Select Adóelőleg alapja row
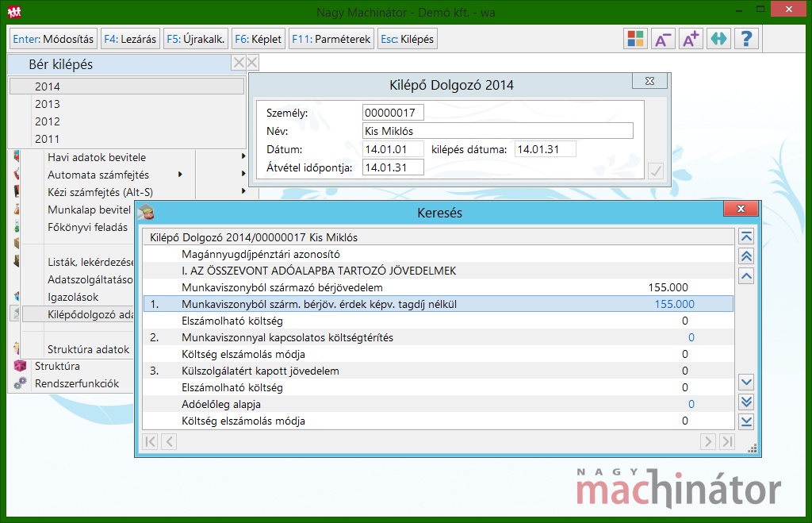The image size is (812, 523). tap(438, 404)
